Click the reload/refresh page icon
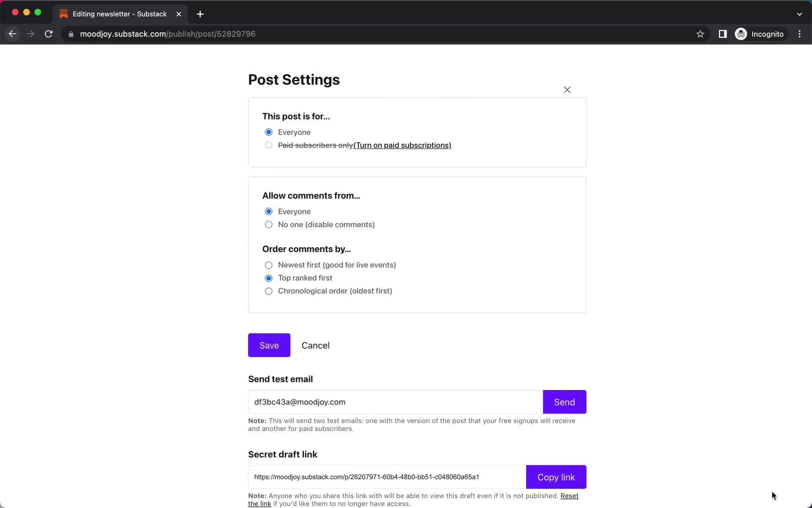The width and height of the screenshot is (812, 508). (x=49, y=34)
